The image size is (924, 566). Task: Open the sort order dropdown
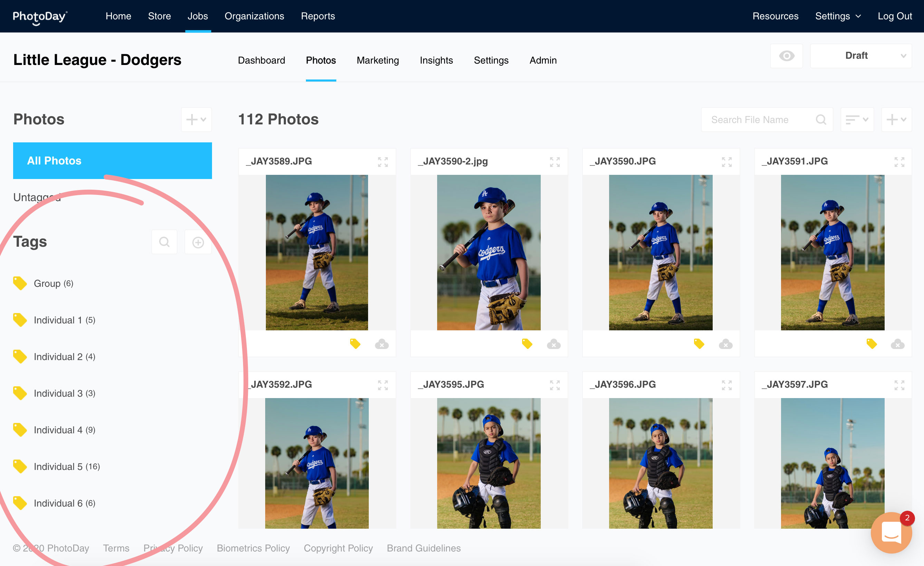click(857, 120)
